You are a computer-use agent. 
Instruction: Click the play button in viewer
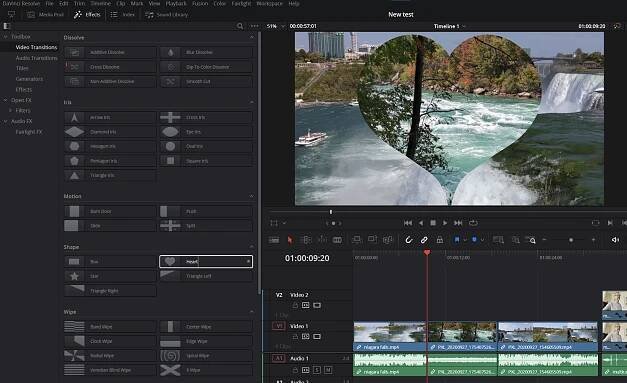click(x=445, y=223)
